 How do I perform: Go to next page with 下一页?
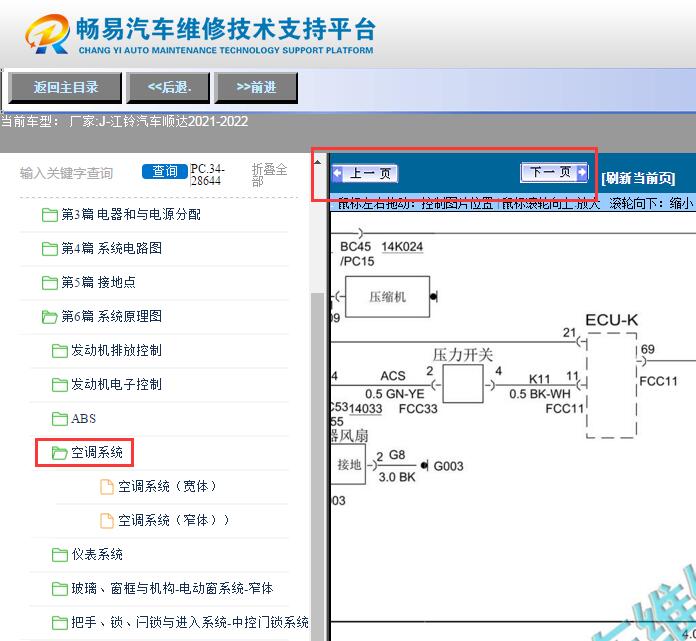(554, 172)
